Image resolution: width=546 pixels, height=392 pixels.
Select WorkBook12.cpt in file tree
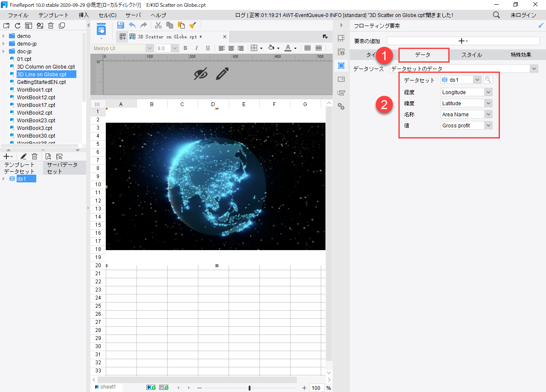pyautogui.click(x=36, y=98)
